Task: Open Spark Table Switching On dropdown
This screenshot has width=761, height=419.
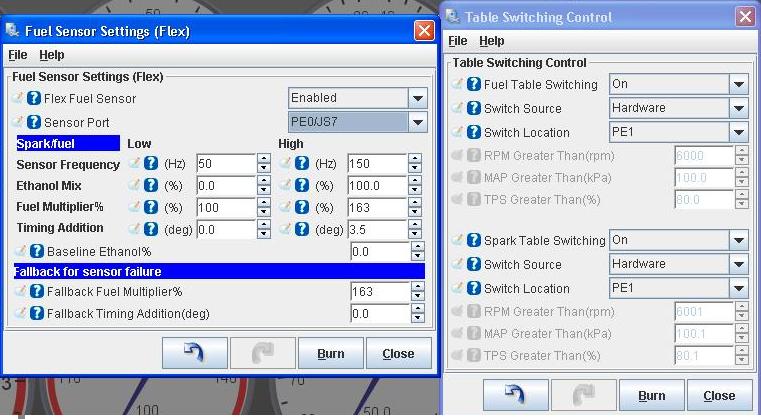Action: 739,241
